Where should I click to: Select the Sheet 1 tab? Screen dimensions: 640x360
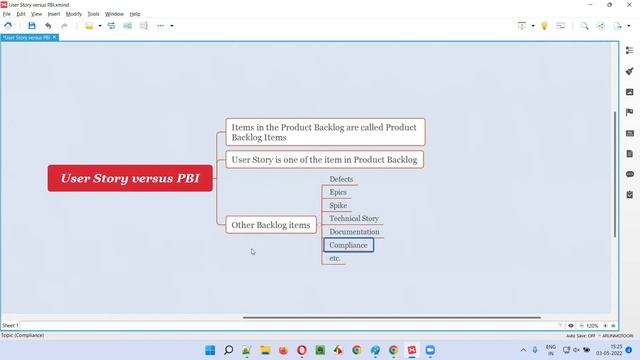tap(10, 325)
